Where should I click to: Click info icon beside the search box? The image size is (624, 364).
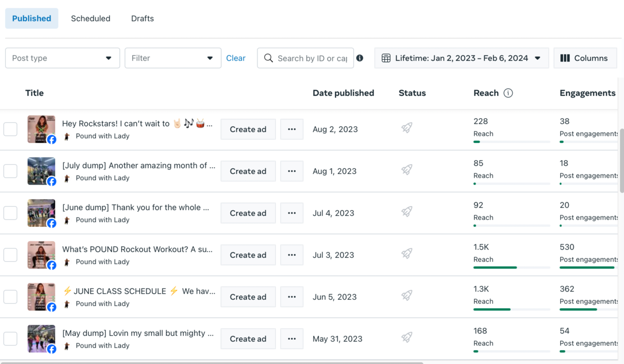[x=360, y=58]
